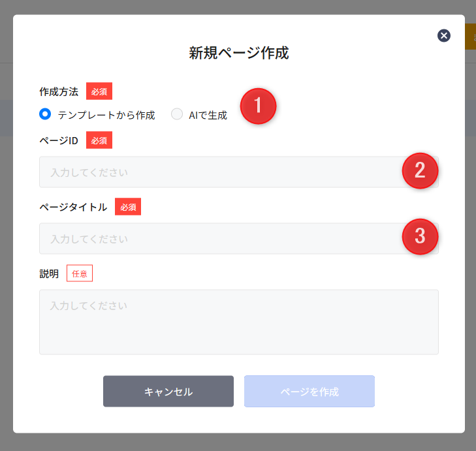Click the 必須 badge beside 作成方法
The width and height of the screenshot is (476, 451).
point(99,91)
